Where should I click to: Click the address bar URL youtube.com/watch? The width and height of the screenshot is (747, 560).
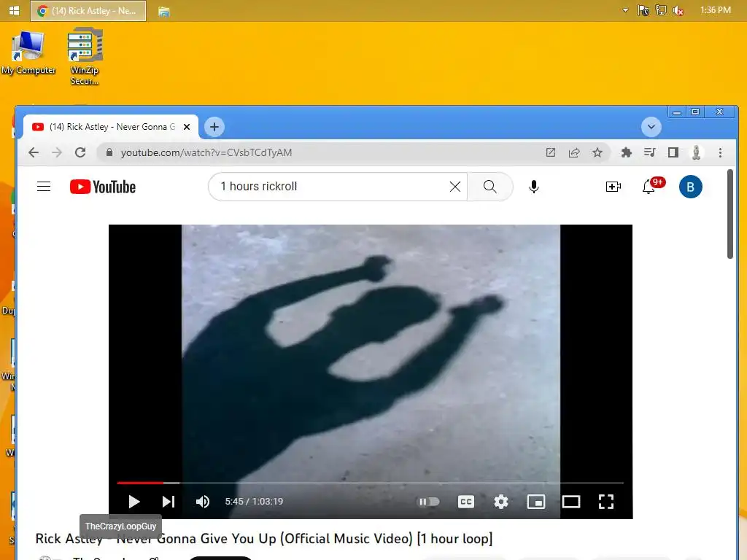206,152
